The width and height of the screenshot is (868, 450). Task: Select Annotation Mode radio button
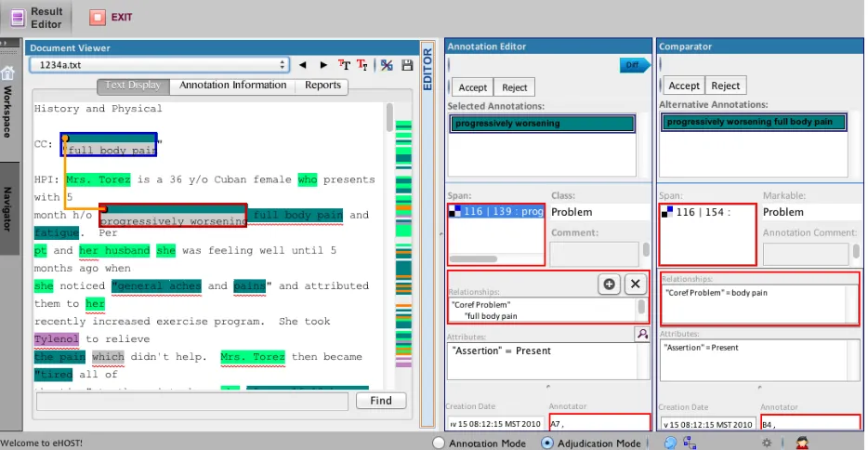(439, 443)
